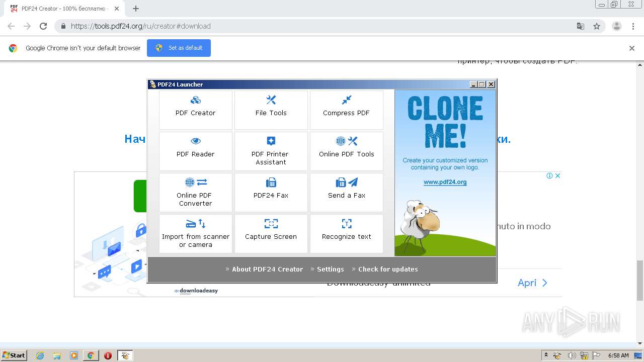
Task: Open File Tools in PDF24 Launcher
Action: (x=271, y=110)
